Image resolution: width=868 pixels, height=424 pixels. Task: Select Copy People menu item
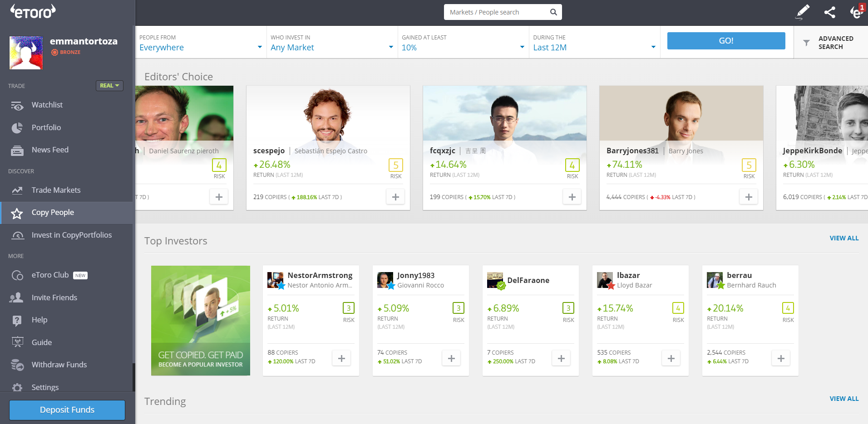point(66,213)
